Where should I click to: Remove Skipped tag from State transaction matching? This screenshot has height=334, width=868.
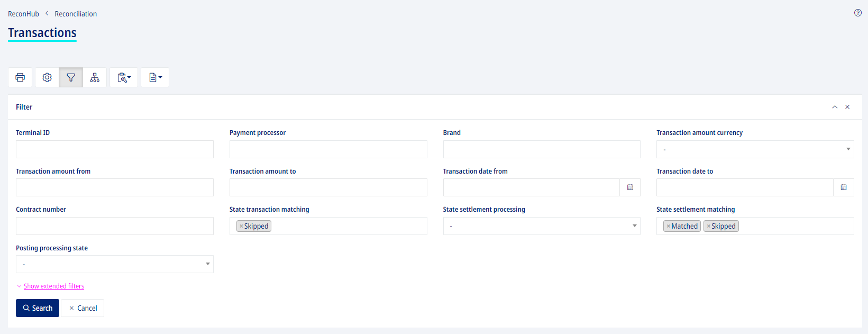click(241, 226)
